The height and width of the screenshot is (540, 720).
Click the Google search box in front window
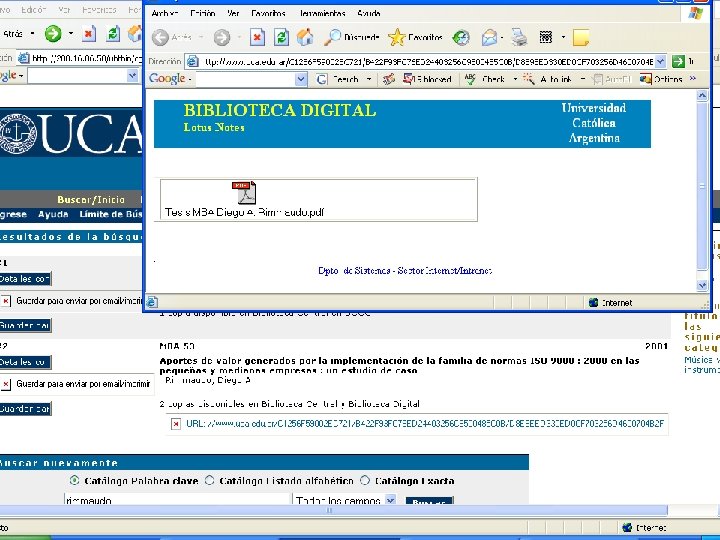pos(246,79)
